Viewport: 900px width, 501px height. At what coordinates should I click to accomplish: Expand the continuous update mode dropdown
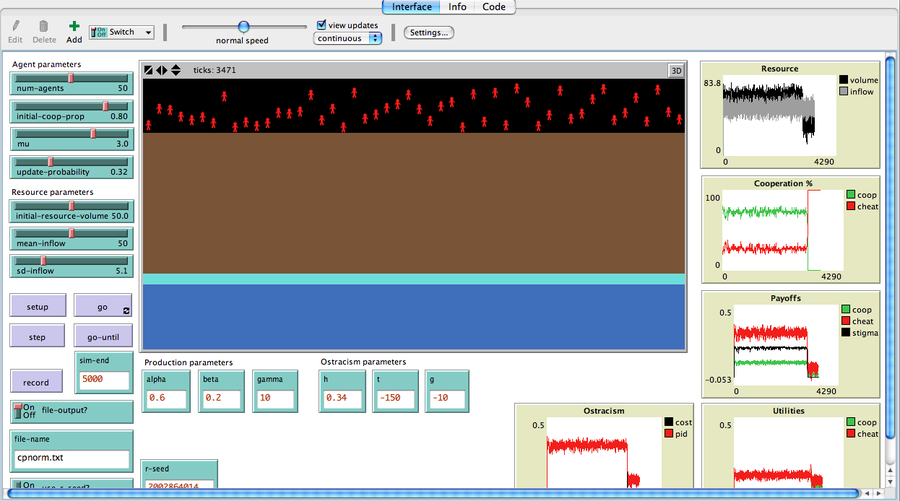coord(348,38)
